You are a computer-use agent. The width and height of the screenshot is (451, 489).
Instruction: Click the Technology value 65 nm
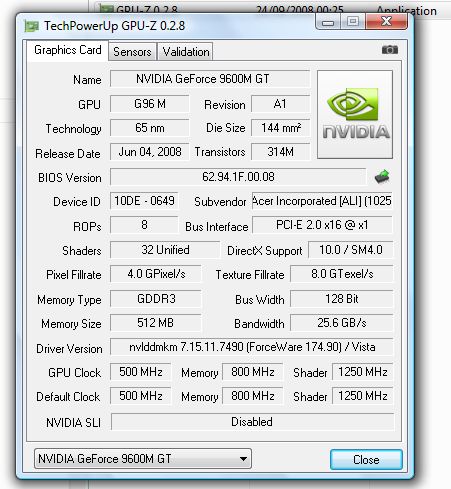pos(150,128)
